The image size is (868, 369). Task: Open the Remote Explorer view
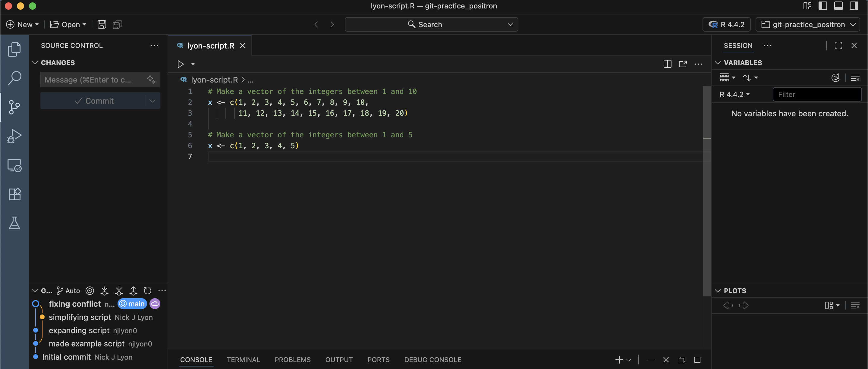(x=14, y=165)
